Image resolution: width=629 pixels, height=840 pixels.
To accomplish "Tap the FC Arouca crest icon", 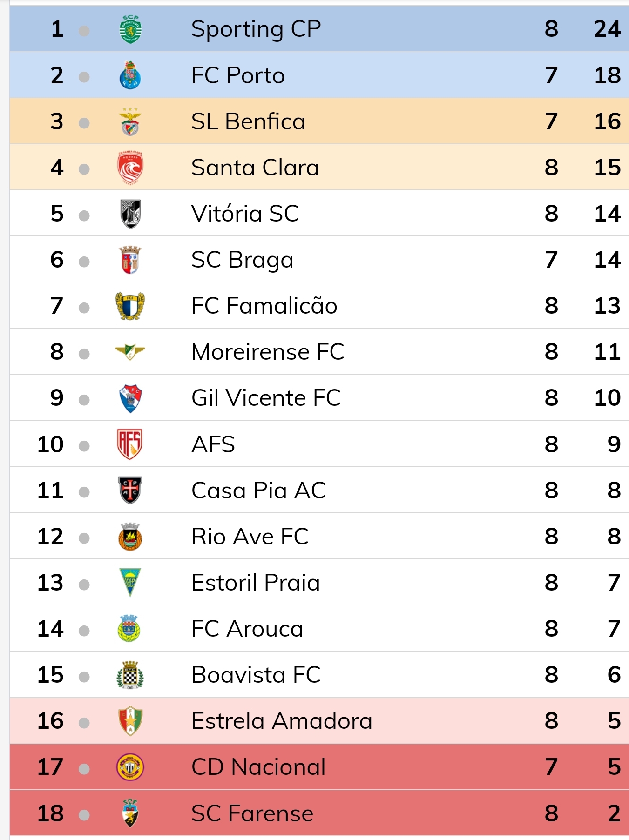I will click(130, 629).
